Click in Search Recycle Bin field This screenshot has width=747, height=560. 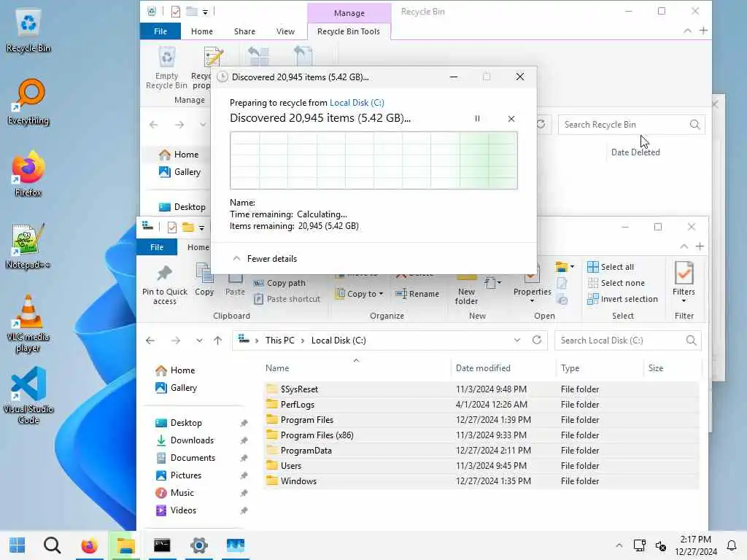pyautogui.click(x=624, y=125)
